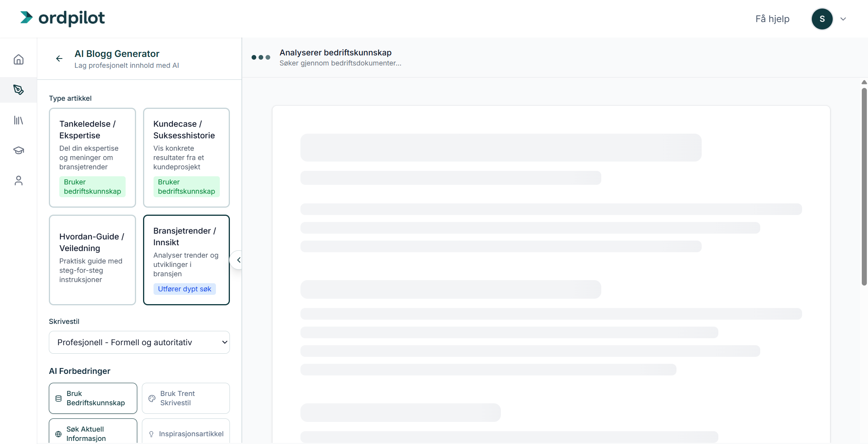
Task: Click the S user avatar
Action: [822, 19]
